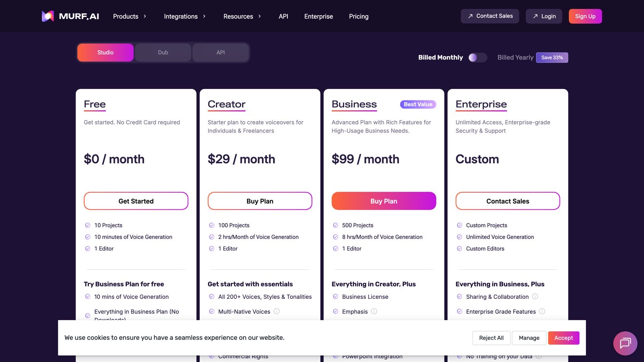The image size is (644, 362).
Task: Click the Murf.AI logo
Action: (x=70, y=16)
